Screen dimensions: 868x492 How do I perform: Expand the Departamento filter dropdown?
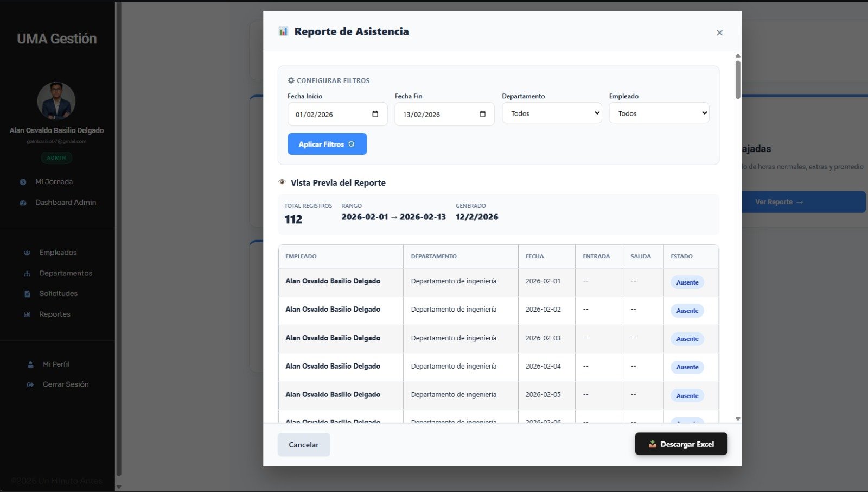552,113
